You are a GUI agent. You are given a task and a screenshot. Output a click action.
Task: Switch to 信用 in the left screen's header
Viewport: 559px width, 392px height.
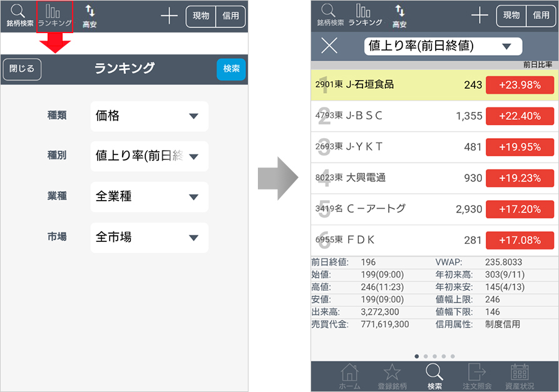(x=230, y=16)
